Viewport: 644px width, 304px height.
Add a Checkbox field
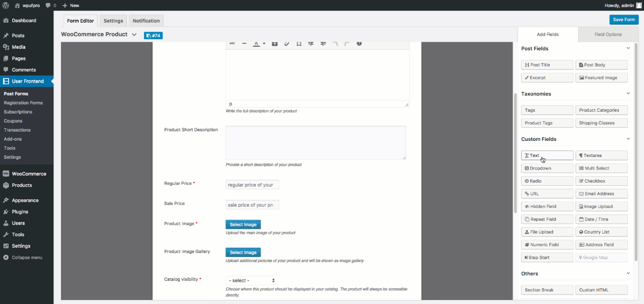602,181
